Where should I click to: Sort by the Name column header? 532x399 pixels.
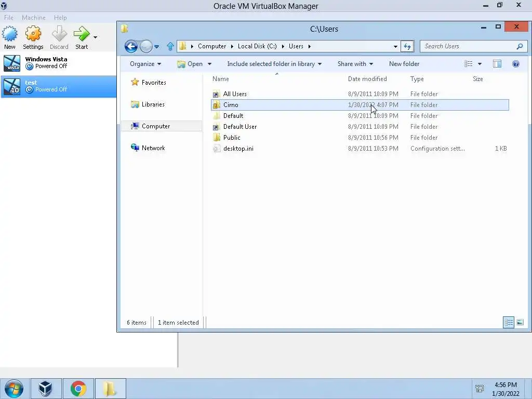click(x=220, y=79)
